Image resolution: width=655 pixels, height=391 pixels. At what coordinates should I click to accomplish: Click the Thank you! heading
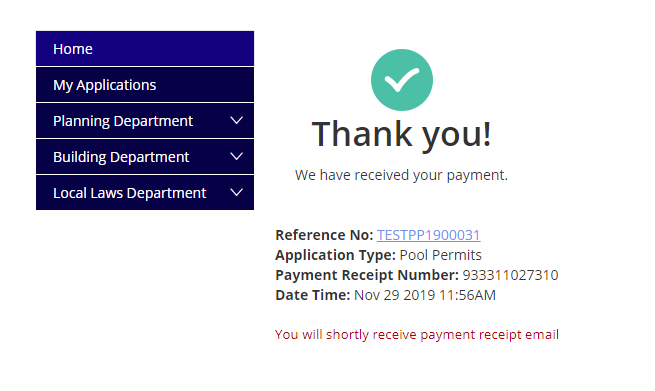click(401, 134)
